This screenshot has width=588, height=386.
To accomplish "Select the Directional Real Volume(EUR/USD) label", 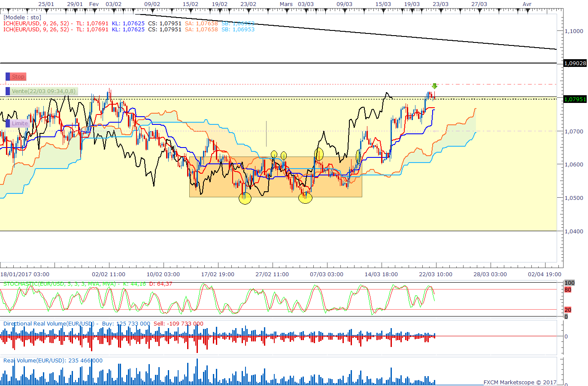I will pos(48,324).
